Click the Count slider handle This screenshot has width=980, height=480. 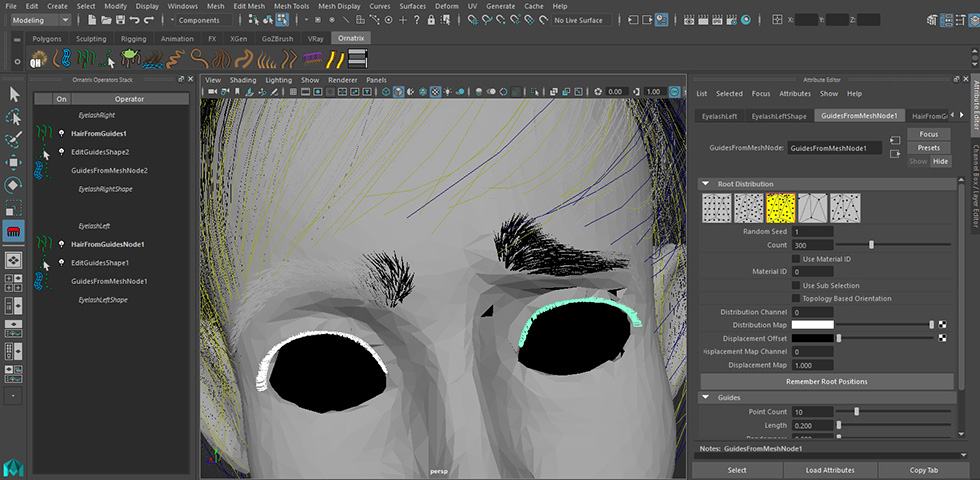[871, 245]
